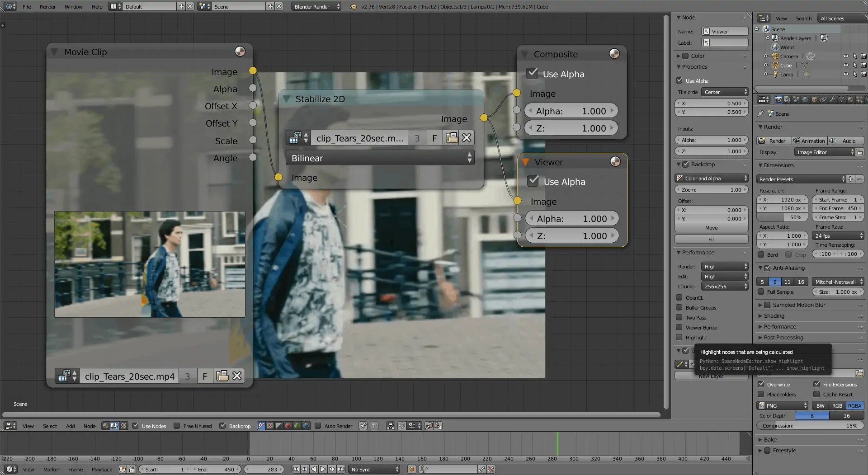Click the clipboard copy icon in node editor header
Viewport: 868px width, 475px height.
tap(429, 425)
